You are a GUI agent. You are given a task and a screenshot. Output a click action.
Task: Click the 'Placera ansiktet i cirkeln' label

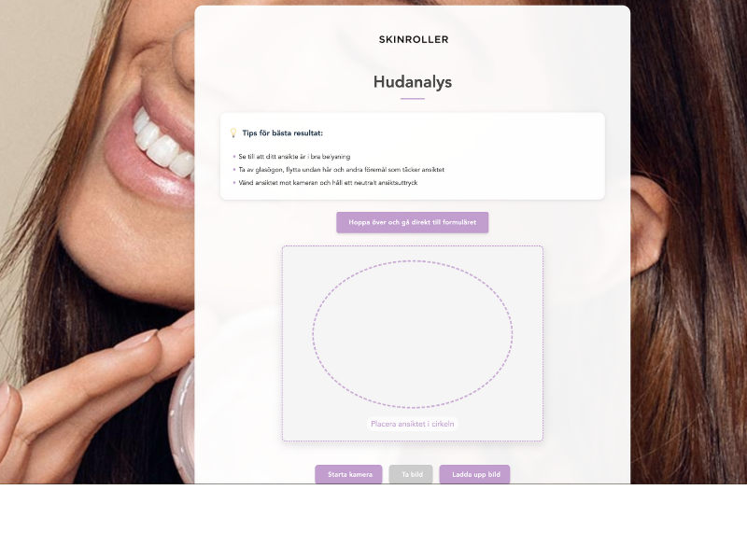point(413,424)
